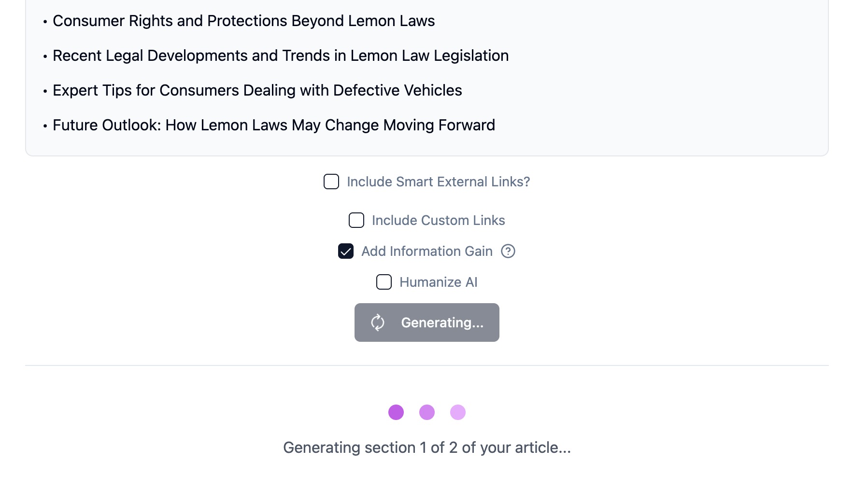Screen dimensions: 853x504
Task: Select the 'Consumer Rights and Protections' outline item
Action: [243, 21]
